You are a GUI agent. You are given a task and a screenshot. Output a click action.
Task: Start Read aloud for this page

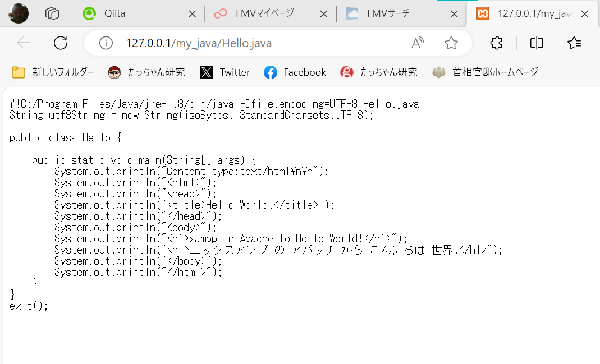tap(418, 43)
